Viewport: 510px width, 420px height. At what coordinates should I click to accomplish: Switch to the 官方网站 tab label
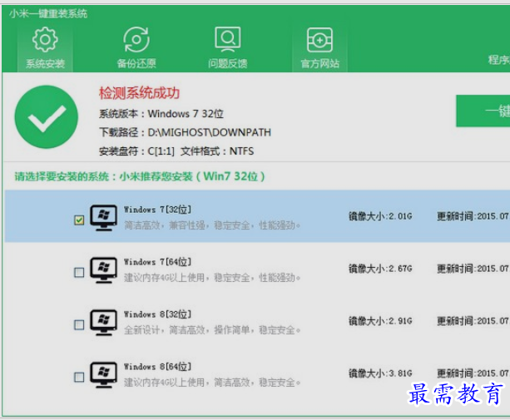[320, 63]
